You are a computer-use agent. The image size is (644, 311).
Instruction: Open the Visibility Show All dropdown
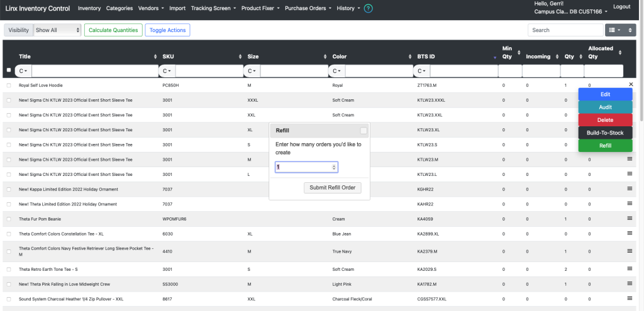pos(57,30)
